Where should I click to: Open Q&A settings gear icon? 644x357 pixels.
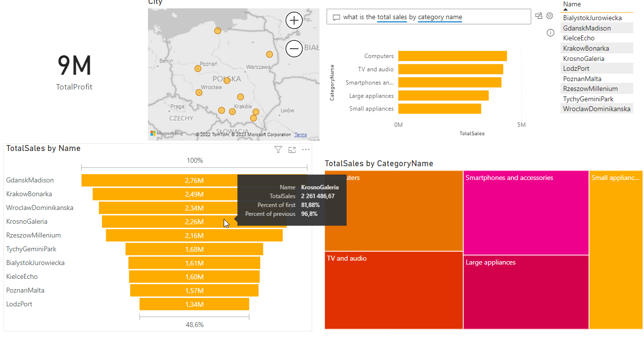[x=550, y=16]
